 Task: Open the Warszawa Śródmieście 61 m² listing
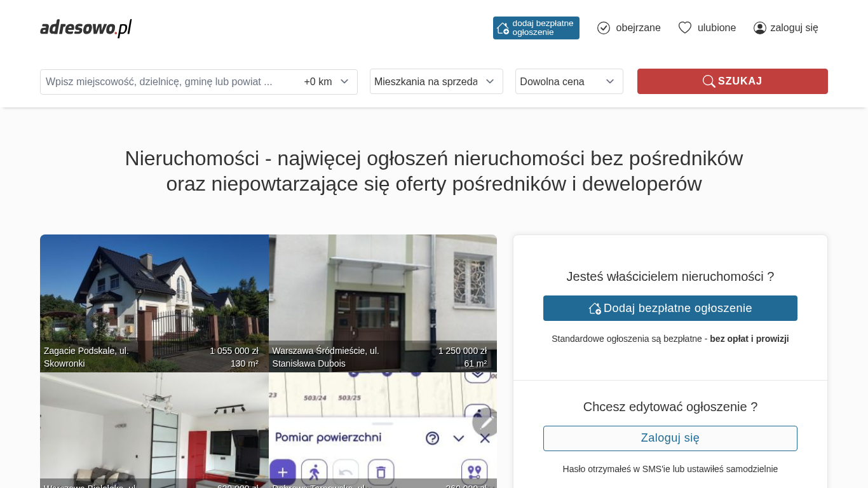click(x=383, y=299)
